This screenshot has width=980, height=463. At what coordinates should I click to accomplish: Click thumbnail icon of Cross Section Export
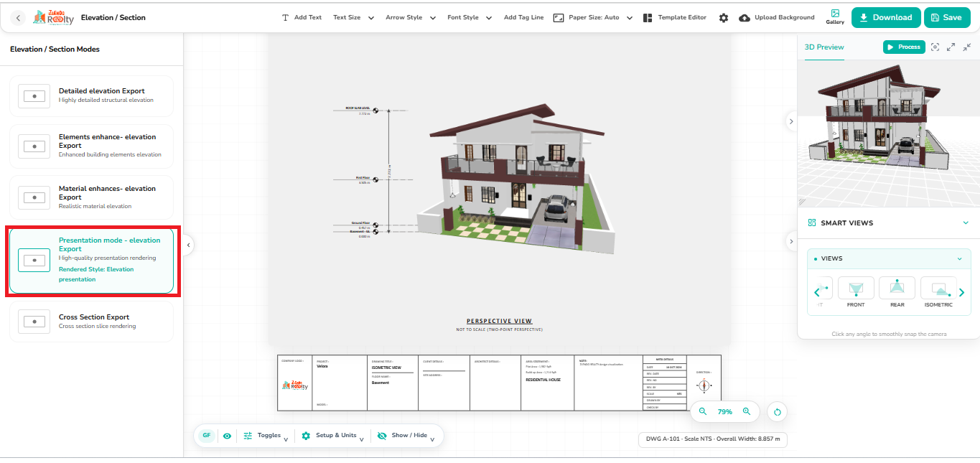34,322
